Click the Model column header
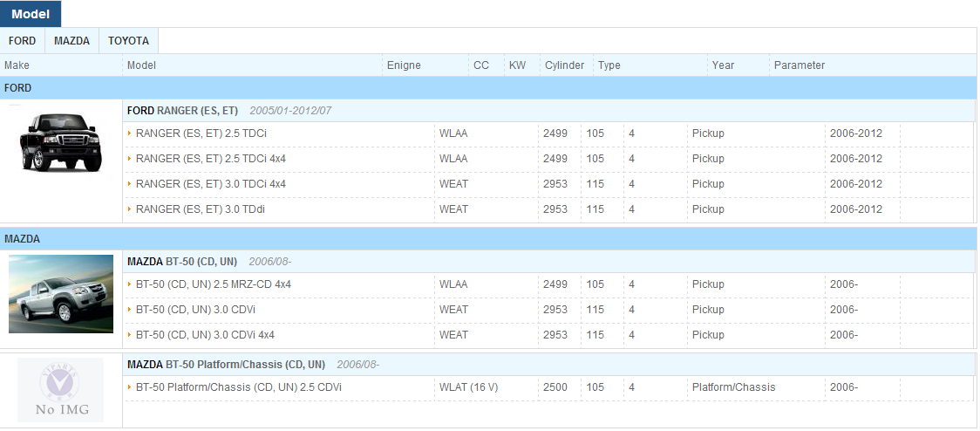The height and width of the screenshot is (431, 980). [x=141, y=65]
